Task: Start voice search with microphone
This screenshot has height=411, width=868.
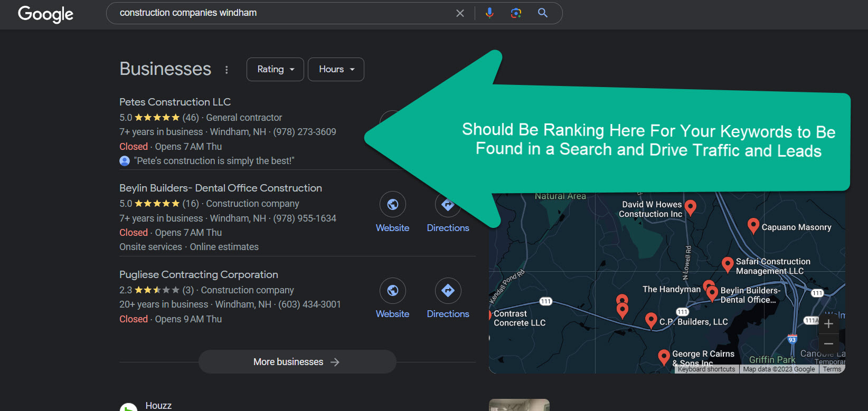Action: click(x=489, y=13)
